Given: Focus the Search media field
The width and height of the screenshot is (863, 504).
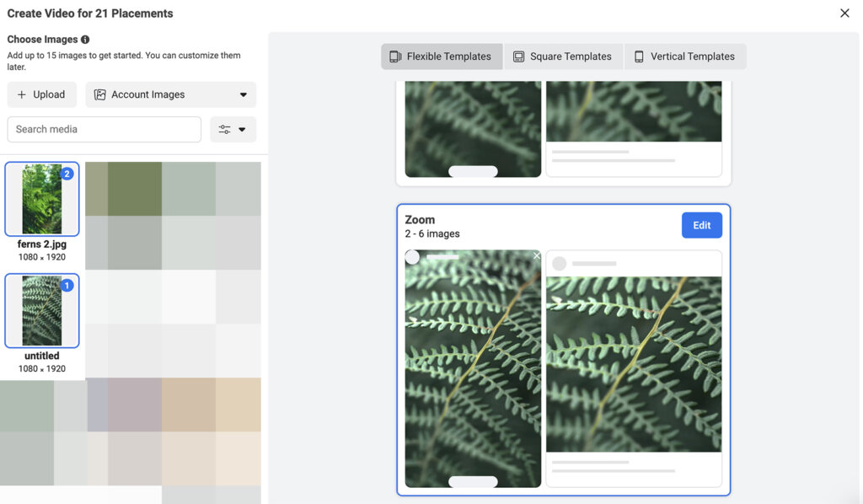Looking at the screenshot, I should tap(105, 129).
